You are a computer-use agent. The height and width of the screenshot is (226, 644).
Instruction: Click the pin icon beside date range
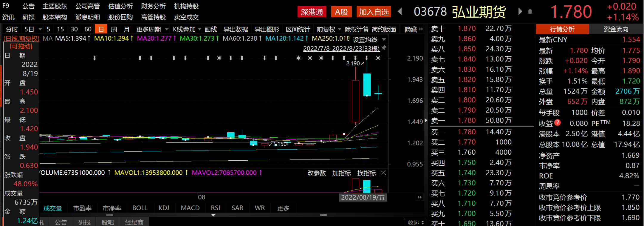click(x=384, y=48)
